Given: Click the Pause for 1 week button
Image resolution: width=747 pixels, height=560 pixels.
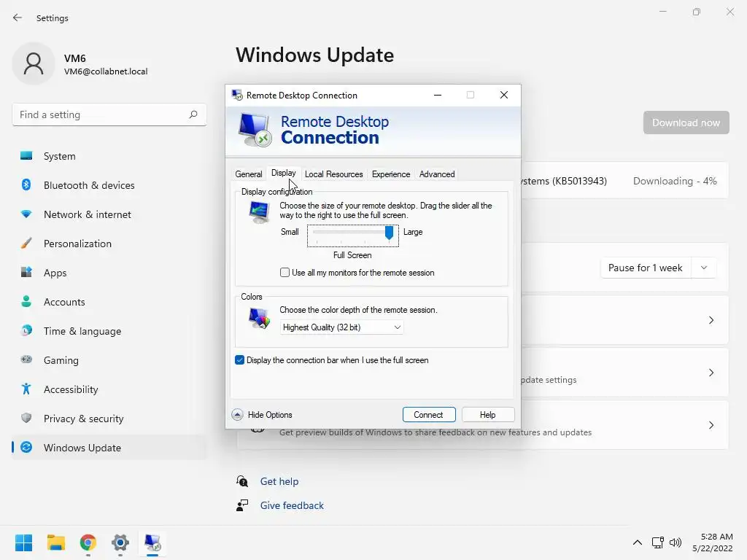Looking at the screenshot, I should pyautogui.click(x=646, y=268).
